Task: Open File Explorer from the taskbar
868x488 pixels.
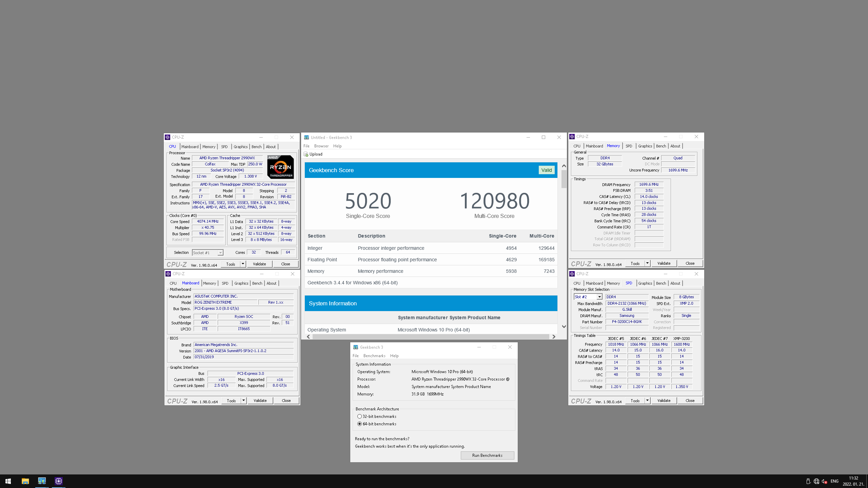Action: click(x=25, y=481)
